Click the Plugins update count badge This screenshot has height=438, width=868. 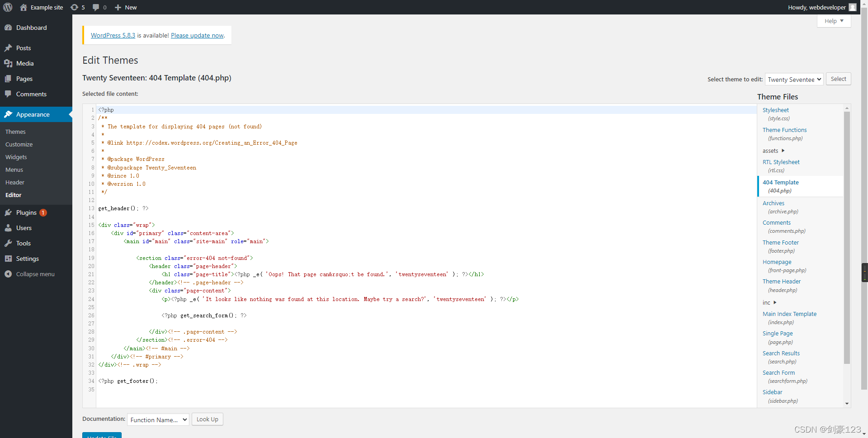pos(43,212)
